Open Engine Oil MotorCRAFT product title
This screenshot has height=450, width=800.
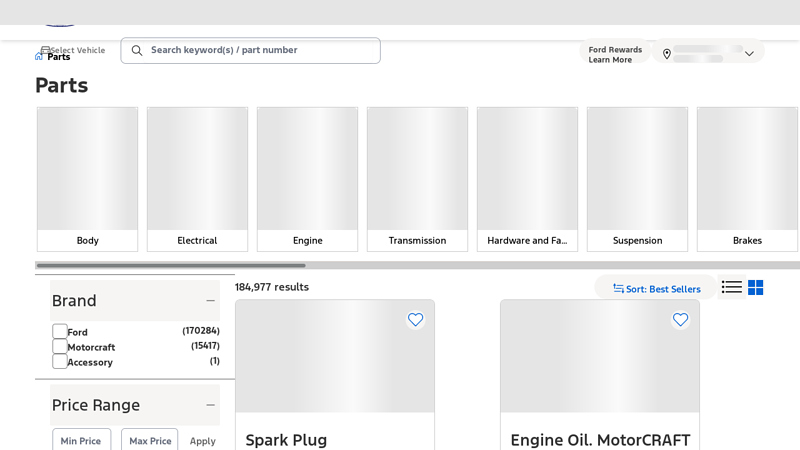pyautogui.click(x=600, y=439)
